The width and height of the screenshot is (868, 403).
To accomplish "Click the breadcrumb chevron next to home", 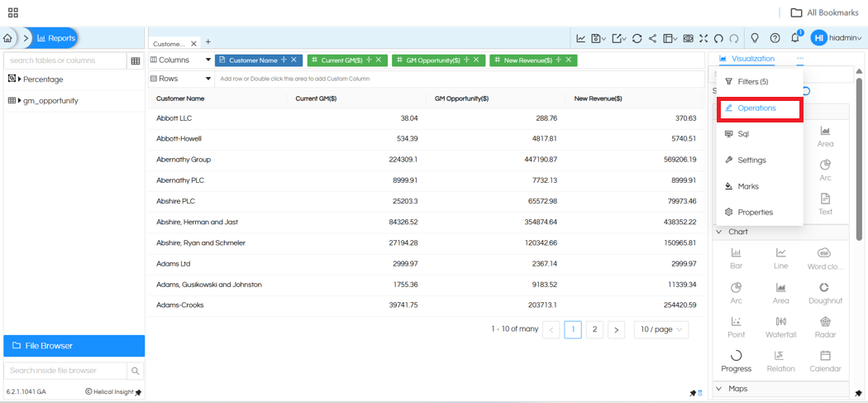I will [x=26, y=38].
